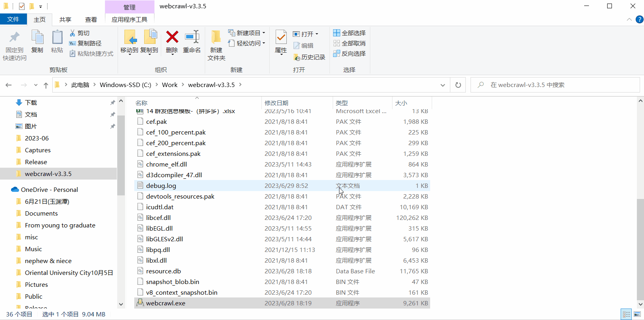Image resolution: width=644 pixels, height=320 pixels.
Task: Click Invert Selection in ribbon
Action: pyautogui.click(x=349, y=53)
